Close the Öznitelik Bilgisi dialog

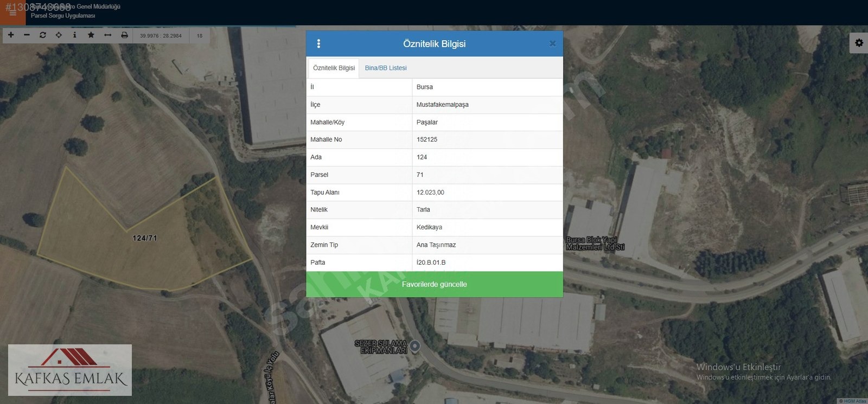[x=552, y=44]
